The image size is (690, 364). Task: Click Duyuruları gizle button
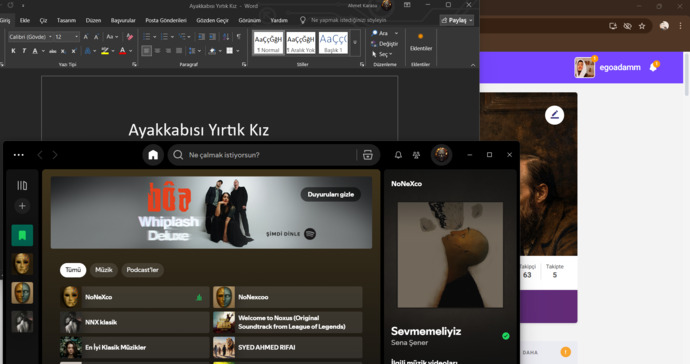(x=330, y=194)
